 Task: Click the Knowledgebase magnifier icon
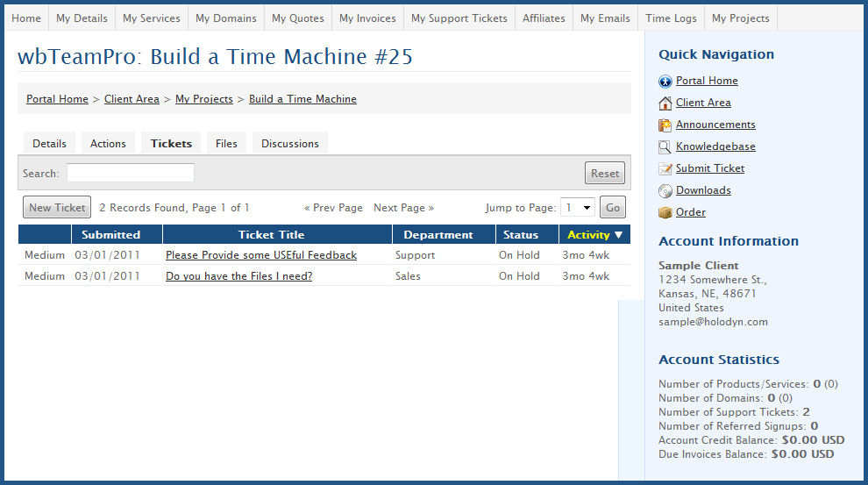(x=665, y=147)
